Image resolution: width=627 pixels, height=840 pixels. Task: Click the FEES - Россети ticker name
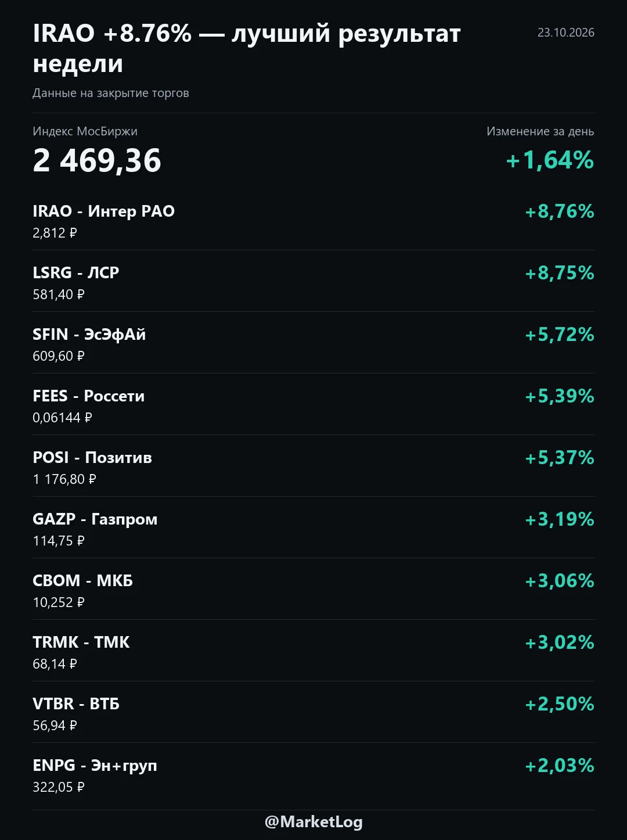[x=88, y=396]
